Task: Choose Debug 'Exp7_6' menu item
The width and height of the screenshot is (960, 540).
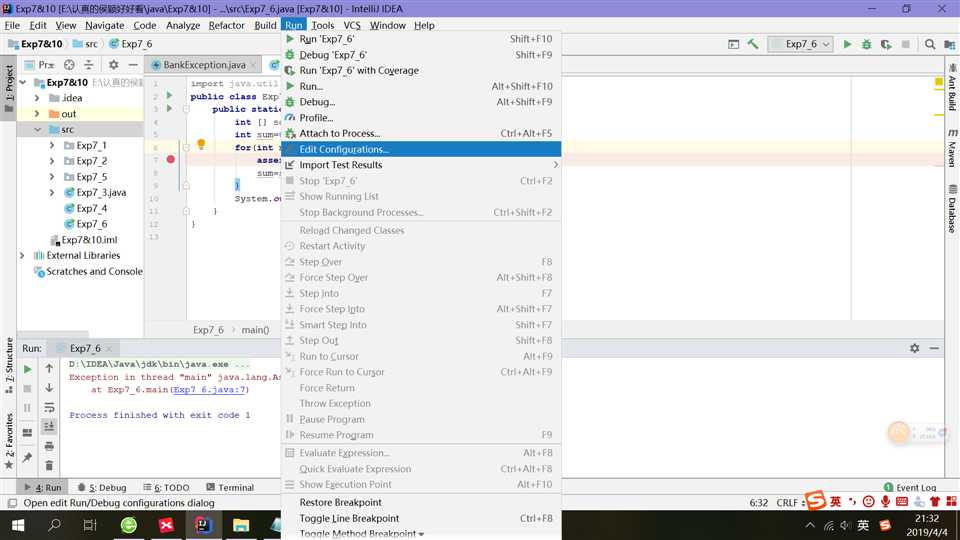Action: (x=421, y=54)
